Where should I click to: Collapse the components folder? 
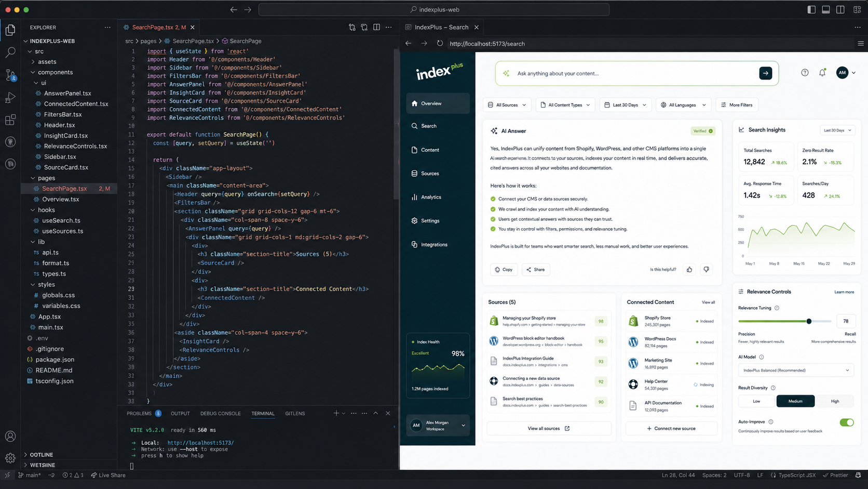[55, 72]
